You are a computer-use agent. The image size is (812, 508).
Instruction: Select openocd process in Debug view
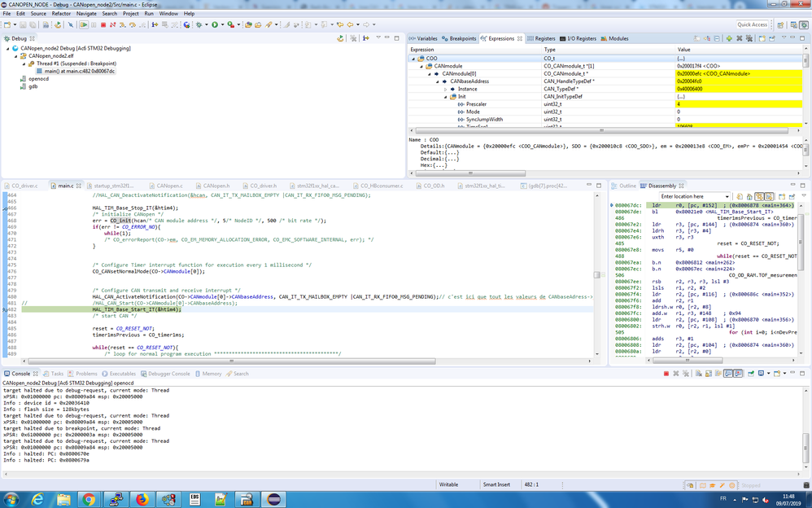(x=34, y=79)
